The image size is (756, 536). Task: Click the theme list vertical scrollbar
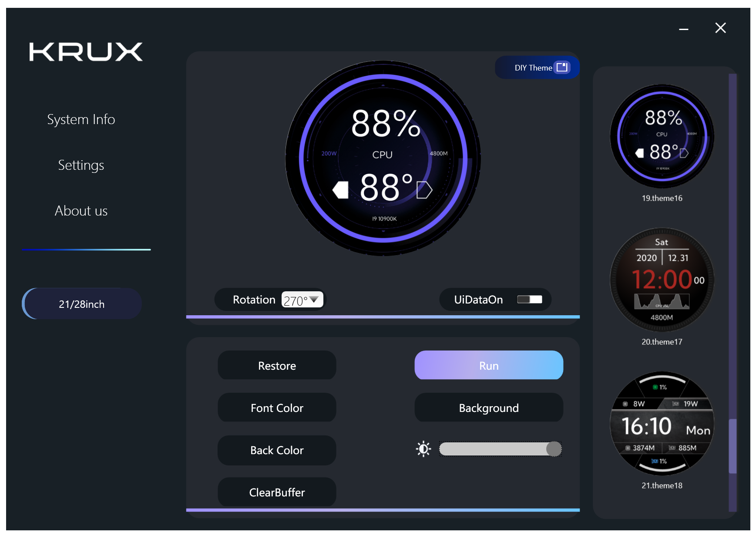[732, 445]
